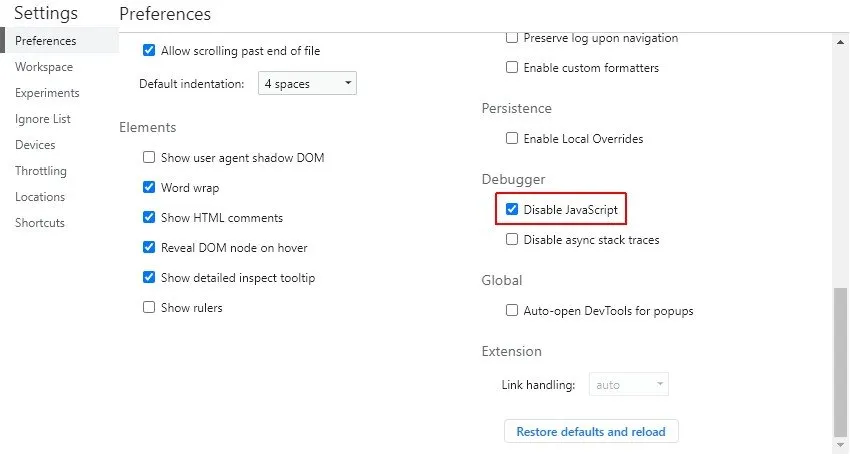This screenshot has height=456, width=850.
Task: Enable Auto-open DevTools for popups
Action: click(512, 311)
